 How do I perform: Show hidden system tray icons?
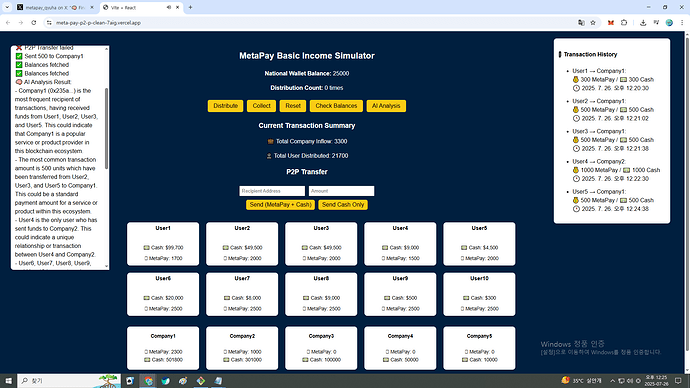point(612,381)
